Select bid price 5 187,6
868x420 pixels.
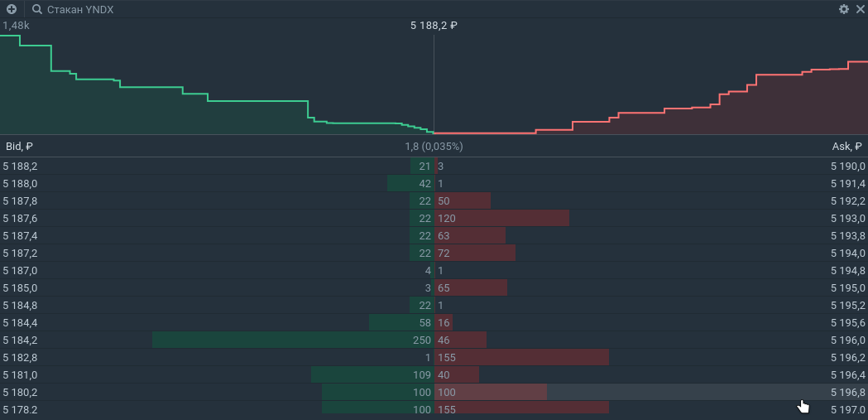click(20, 219)
